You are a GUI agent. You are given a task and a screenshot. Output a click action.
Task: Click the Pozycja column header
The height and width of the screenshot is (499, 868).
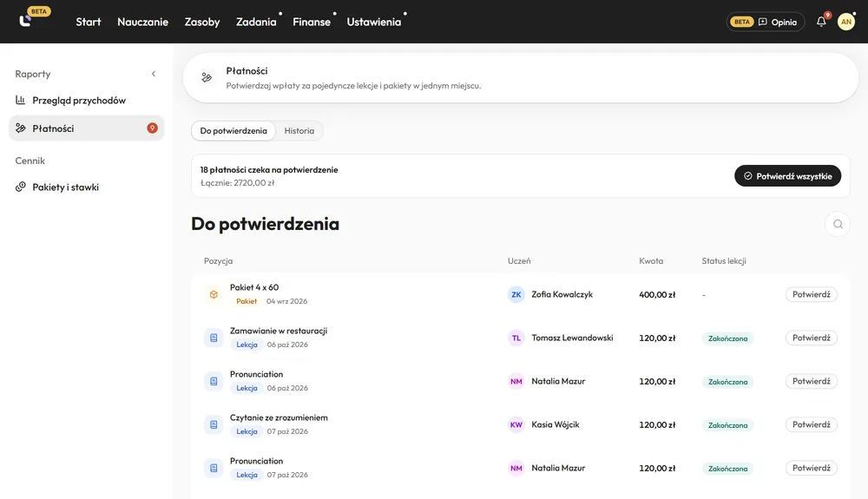click(218, 261)
